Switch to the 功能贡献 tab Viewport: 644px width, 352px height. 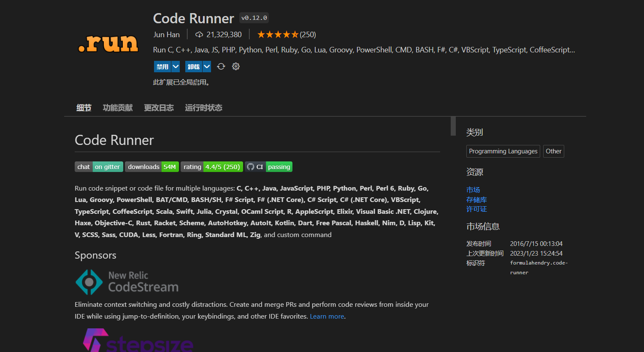click(118, 108)
